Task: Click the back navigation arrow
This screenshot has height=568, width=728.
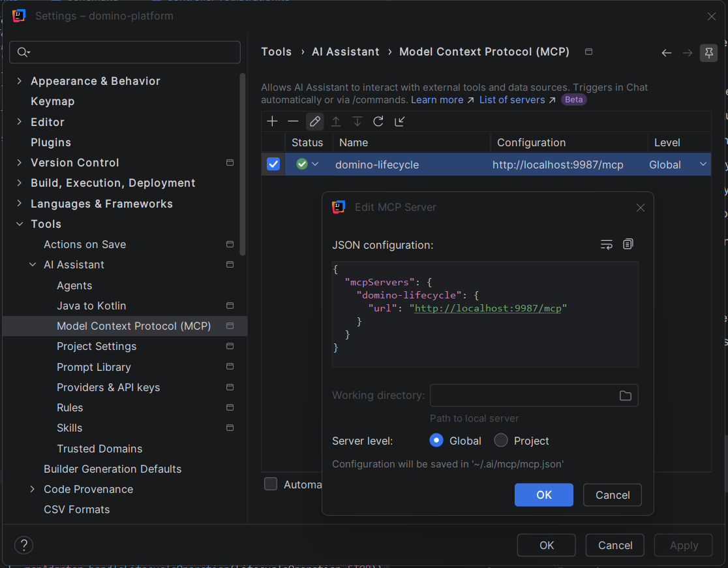Action: tap(667, 53)
